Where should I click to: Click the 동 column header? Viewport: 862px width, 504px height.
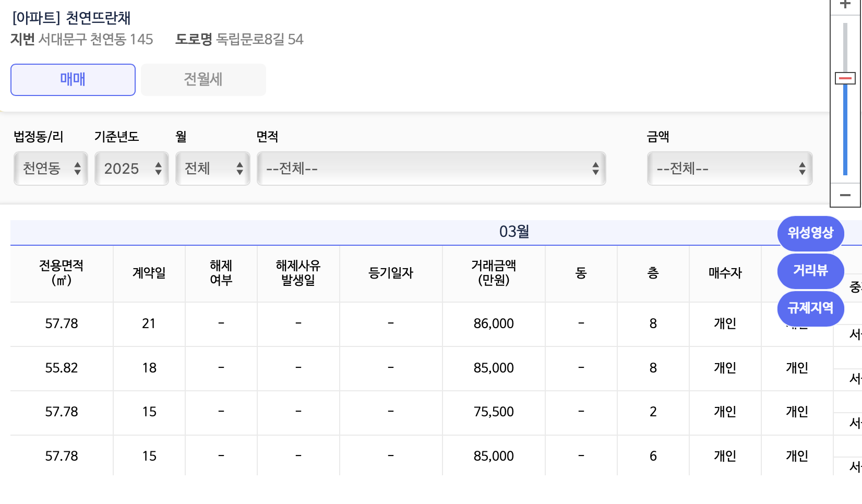pyautogui.click(x=581, y=273)
